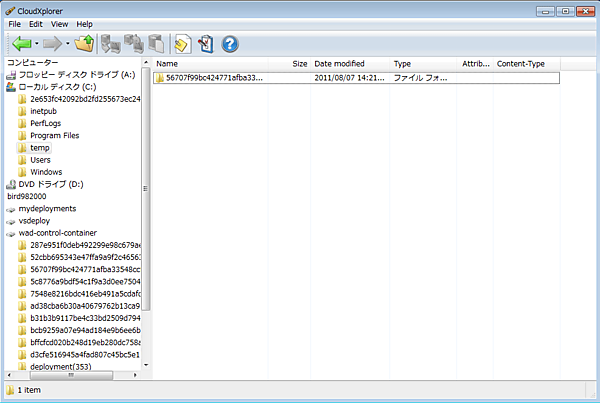Select the Windows folder
The image size is (600, 403).
pyautogui.click(x=40, y=172)
